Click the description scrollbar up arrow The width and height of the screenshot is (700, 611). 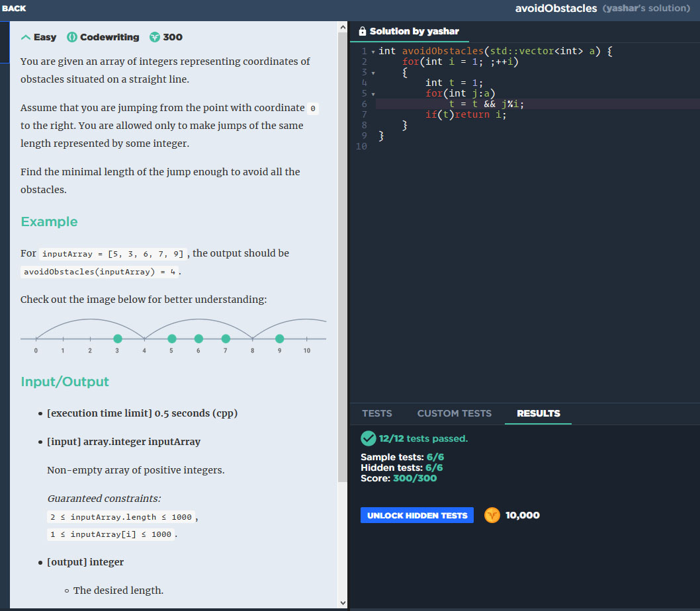point(342,28)
